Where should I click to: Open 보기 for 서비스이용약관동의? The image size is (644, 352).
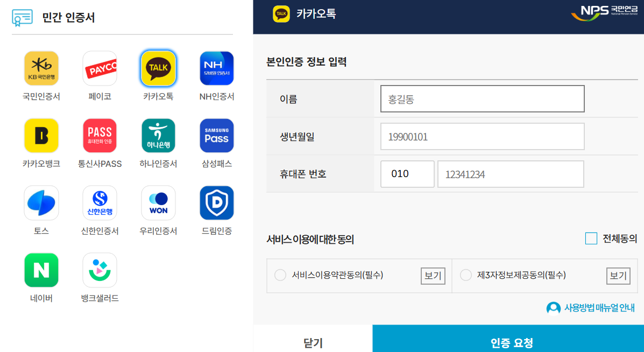click(433, 276)
